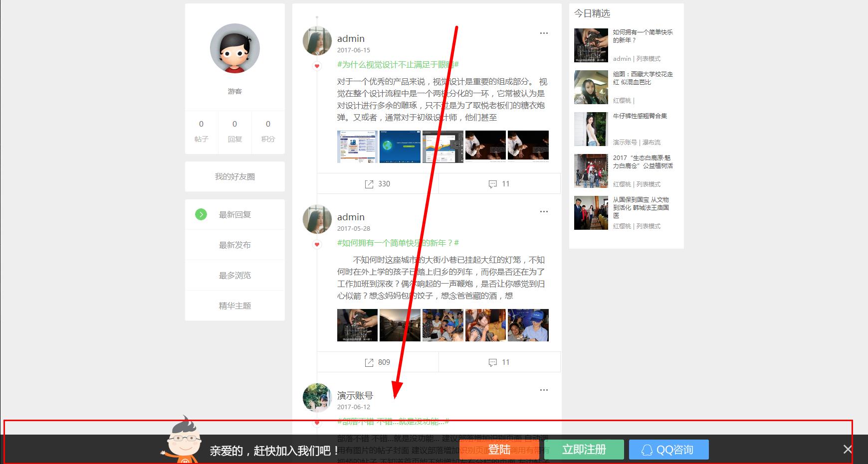Click first thumbnail of the 如何拥有新年 featured article
868x464 pixels.
click(x=591, y=45)
